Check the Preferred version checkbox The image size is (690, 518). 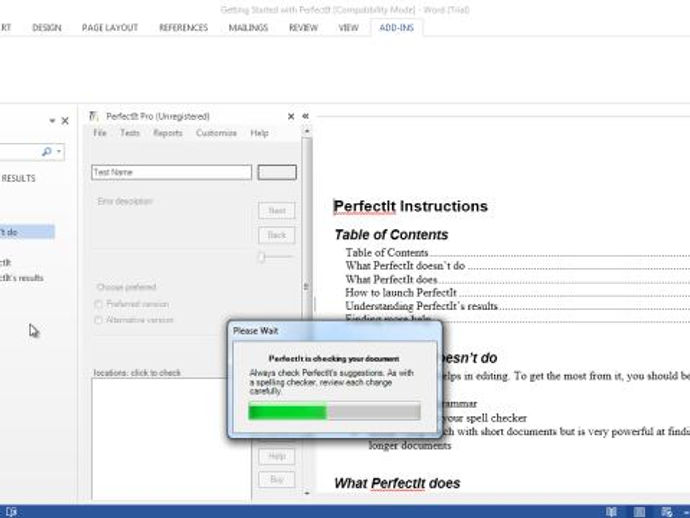99,304
